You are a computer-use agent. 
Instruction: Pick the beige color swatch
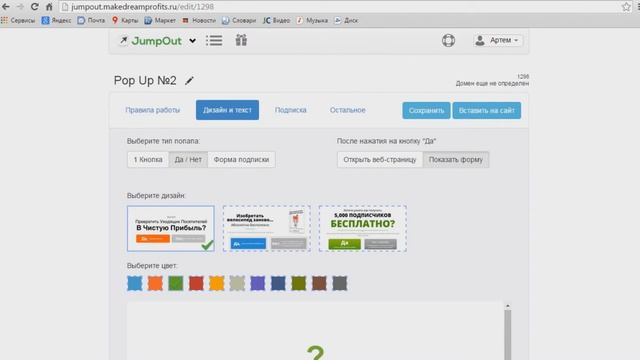click(x=237, y=283)
